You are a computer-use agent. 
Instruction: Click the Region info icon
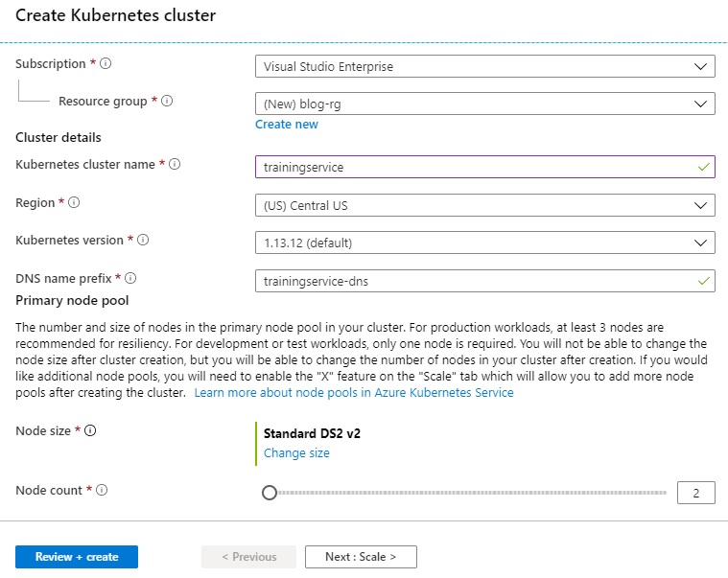tap(74, 202)
